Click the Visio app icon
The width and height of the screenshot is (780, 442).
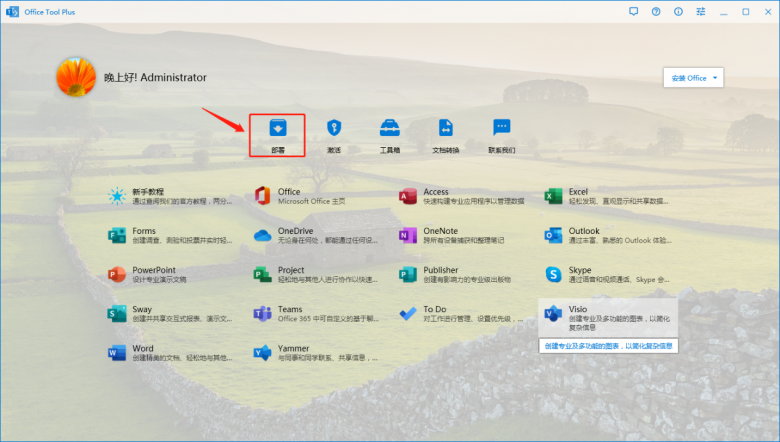(553, 314)
